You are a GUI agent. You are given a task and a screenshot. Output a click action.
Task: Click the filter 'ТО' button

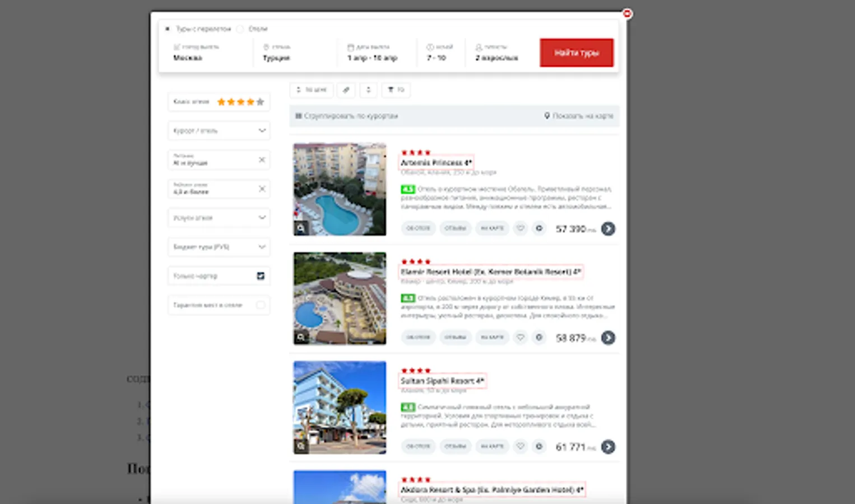coord(396,90)
